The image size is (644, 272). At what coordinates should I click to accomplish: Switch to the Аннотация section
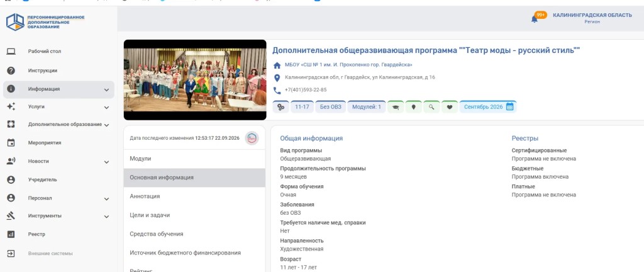[194, 196]
